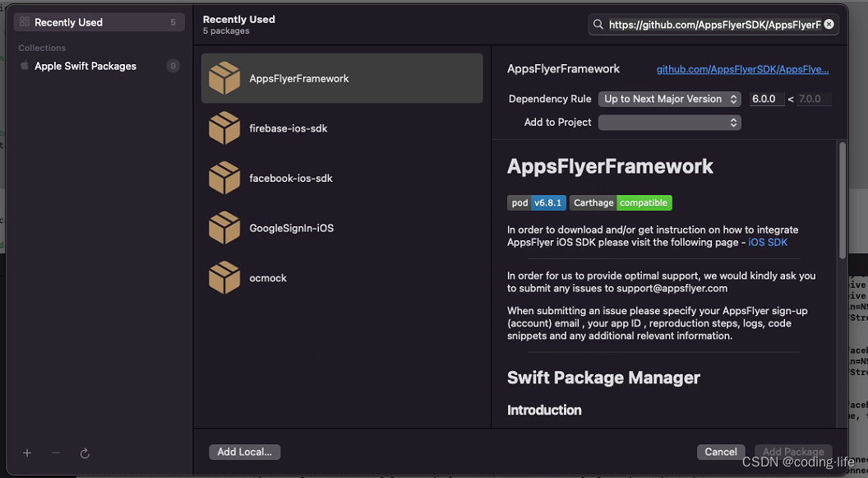Image resolution: width=868 pixels, height=478 pixels.
Task: Click the Recently Used count badge 5
Action: pyautogui.click(x=173, y=22)
